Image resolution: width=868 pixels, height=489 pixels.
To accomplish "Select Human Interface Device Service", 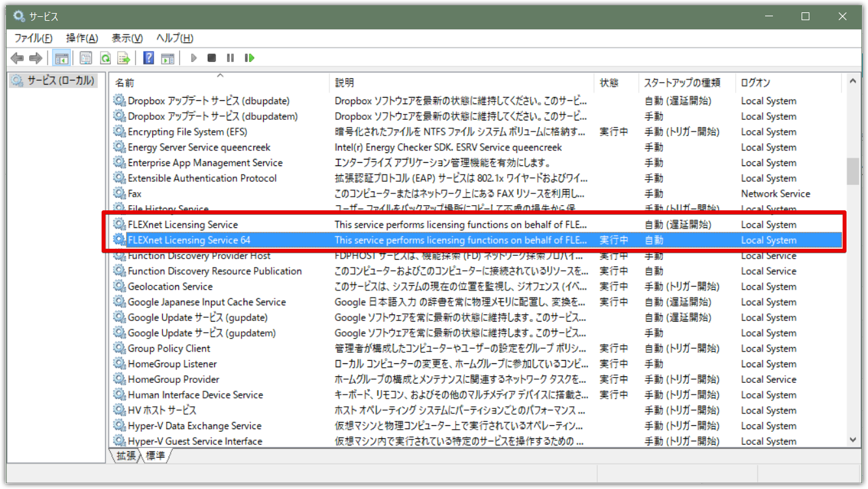I will click(x=477, y=395).
